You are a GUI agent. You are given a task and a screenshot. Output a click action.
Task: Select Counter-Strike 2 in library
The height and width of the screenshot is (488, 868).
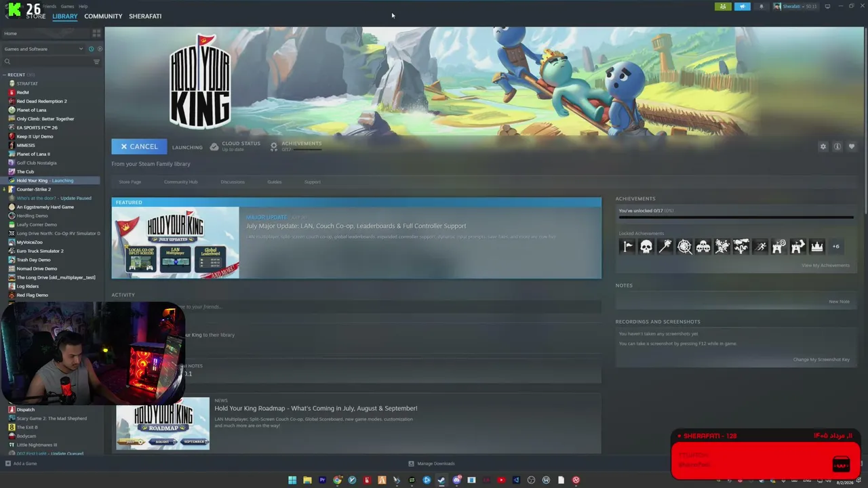pos(34,189)
